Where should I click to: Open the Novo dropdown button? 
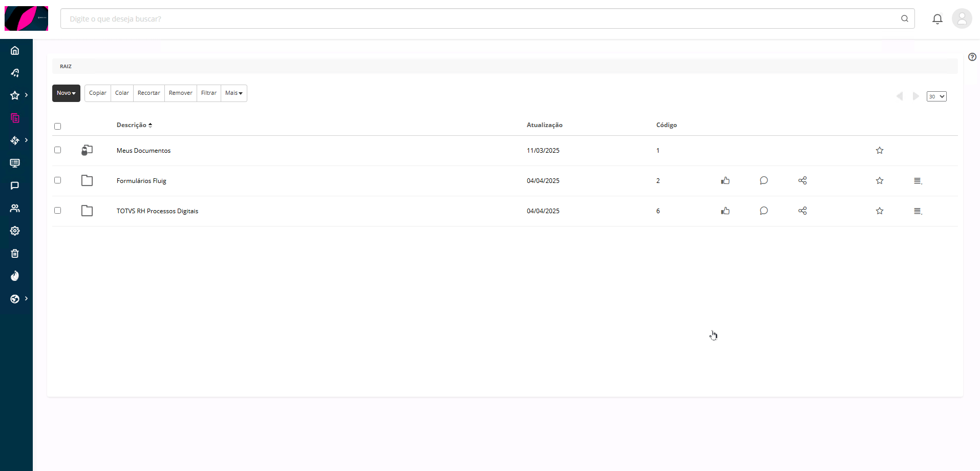[x=66, y=93]
